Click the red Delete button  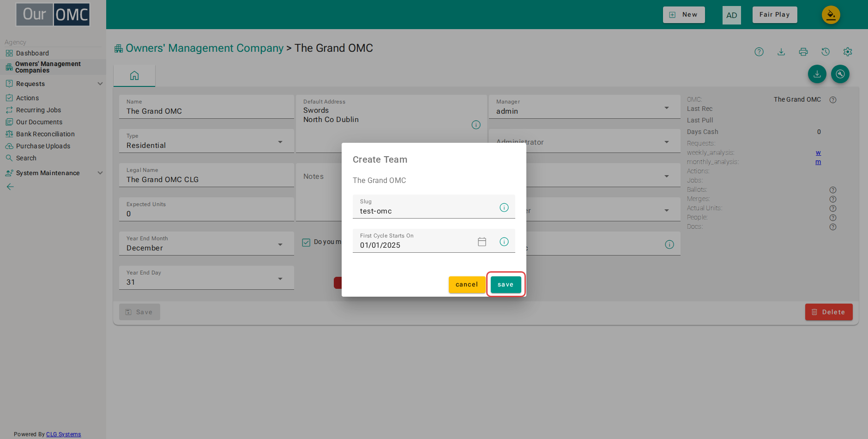(829, 312)
